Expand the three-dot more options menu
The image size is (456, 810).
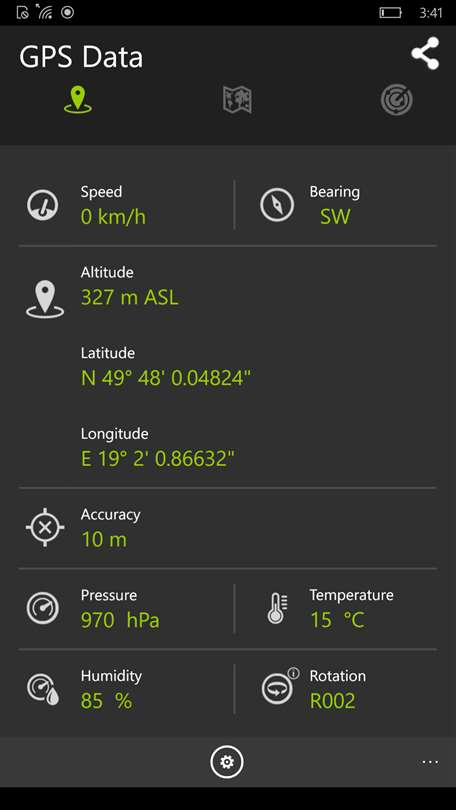[x=430, y=762]
